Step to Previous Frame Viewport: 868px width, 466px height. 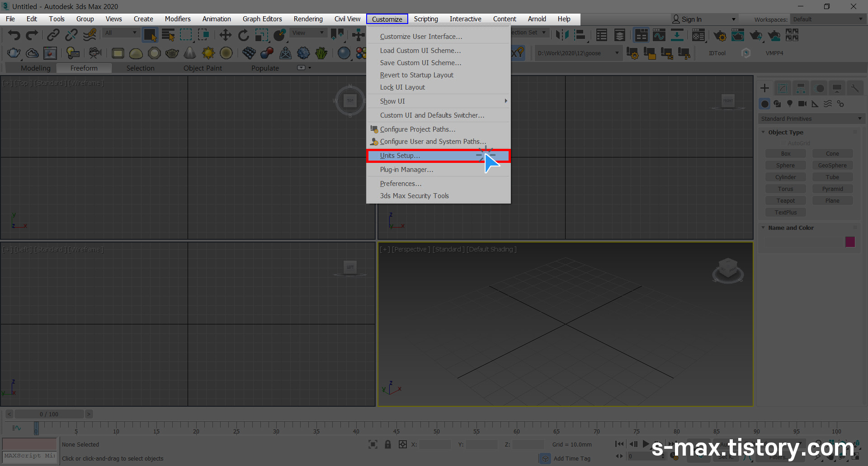pos(633,444)
